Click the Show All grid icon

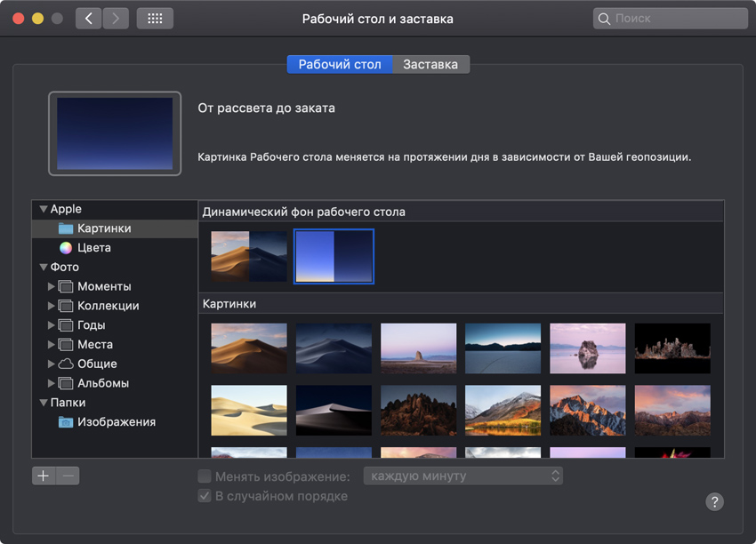tap(155, 19)
